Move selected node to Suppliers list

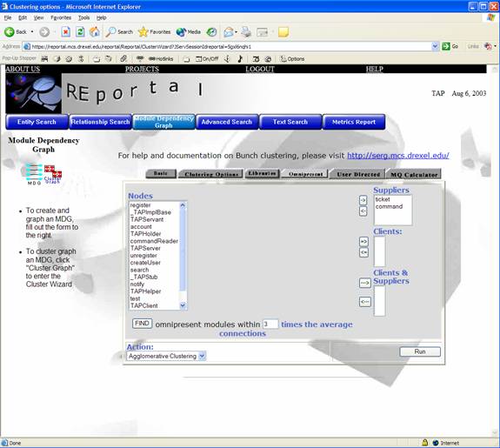pos(363,200)
